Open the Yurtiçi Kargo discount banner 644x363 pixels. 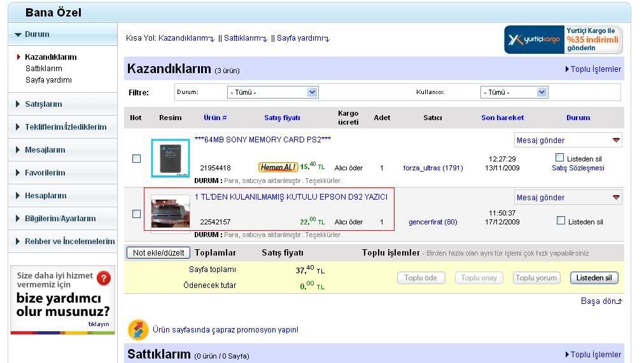coord(564,40)
